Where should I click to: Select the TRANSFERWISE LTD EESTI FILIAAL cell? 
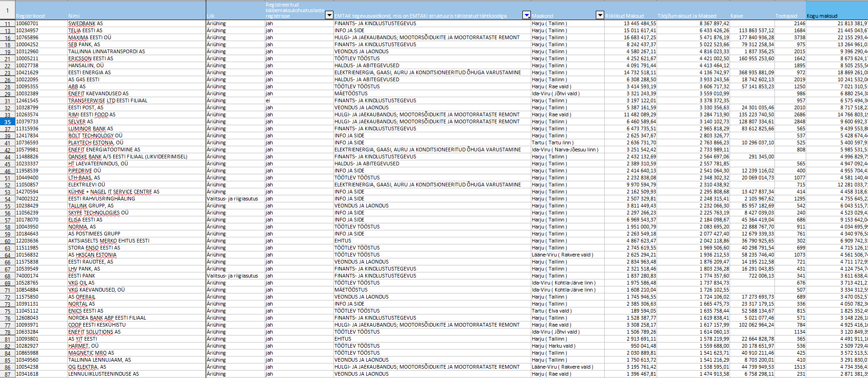pos(108,100)
